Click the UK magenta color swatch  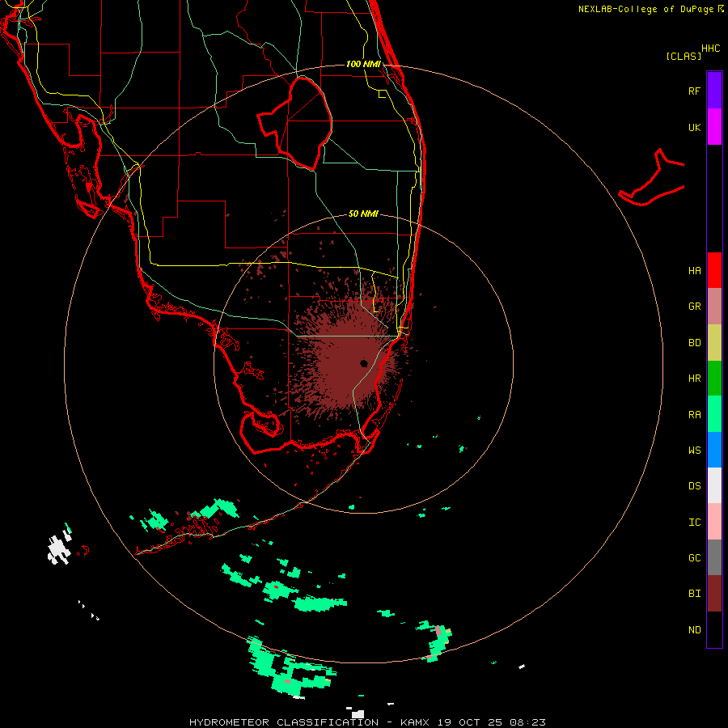714,127
